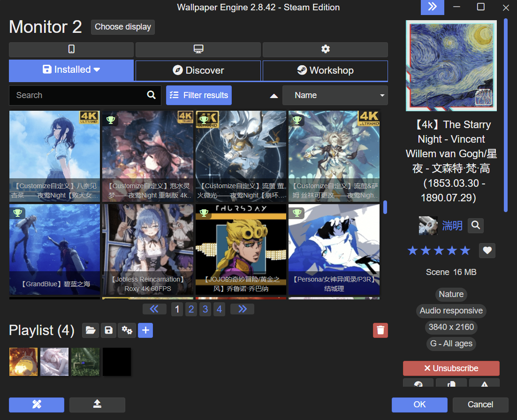Image resolution: width=517 pixels, height=420 pixels.
Task: Save the playlist with floppy icon
Action: [108, 330]
